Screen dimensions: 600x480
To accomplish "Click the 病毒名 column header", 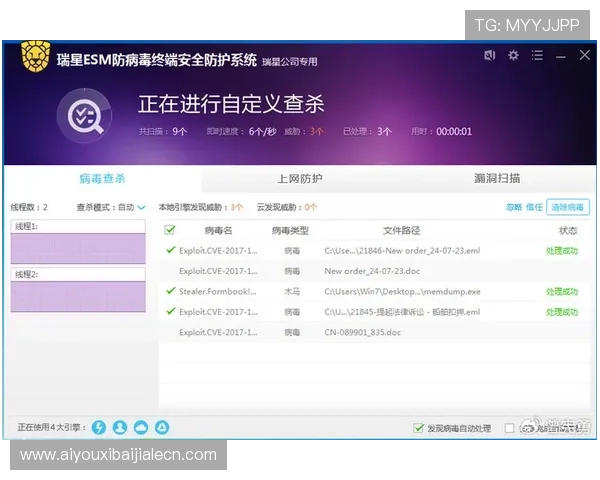I will (218, 230).
